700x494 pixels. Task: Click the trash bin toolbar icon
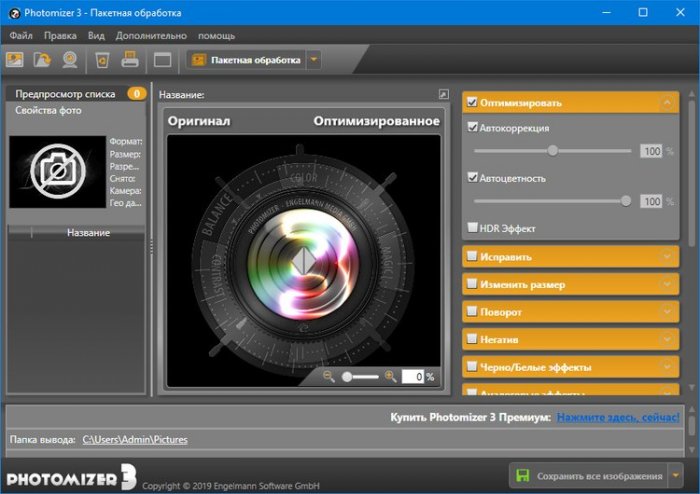pos(103,60)
